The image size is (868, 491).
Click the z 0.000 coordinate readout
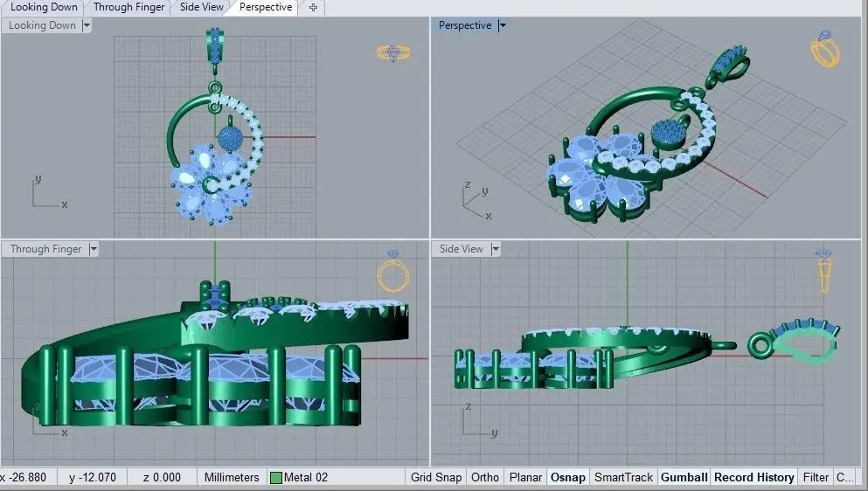(x=162, y=477)
